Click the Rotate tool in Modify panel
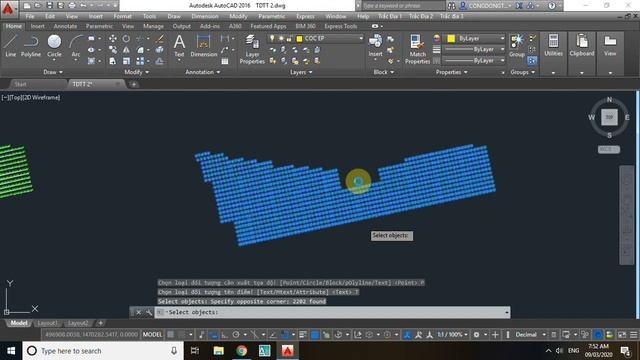Viewport: 640px width, 360px height. pos(126,39)
